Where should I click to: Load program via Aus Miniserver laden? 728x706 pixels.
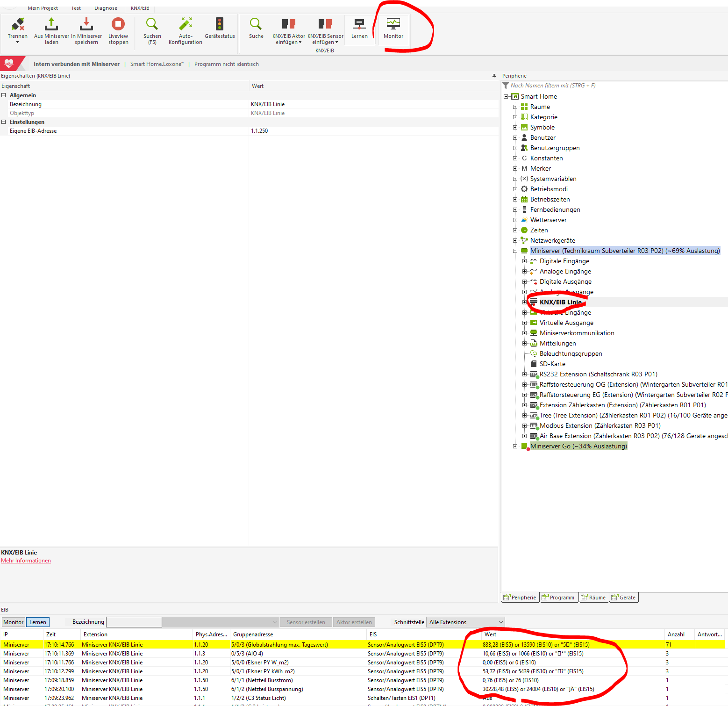(x=51, y=31)
